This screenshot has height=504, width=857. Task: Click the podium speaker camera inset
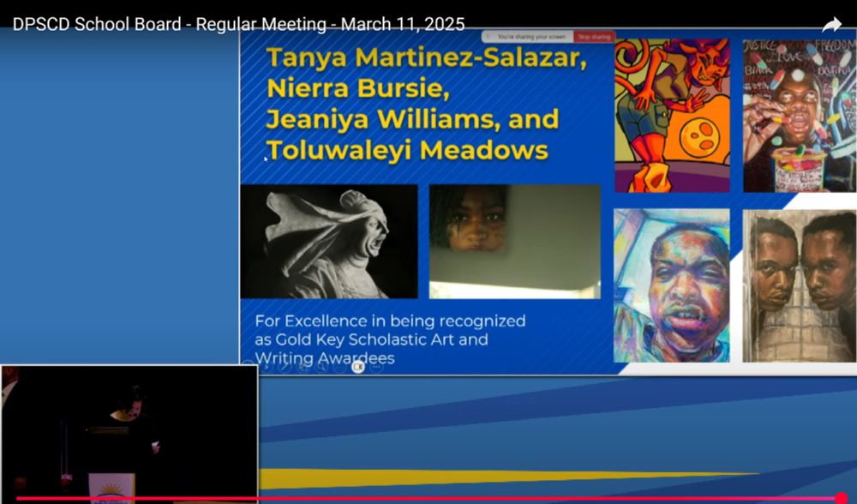point(129,435)
